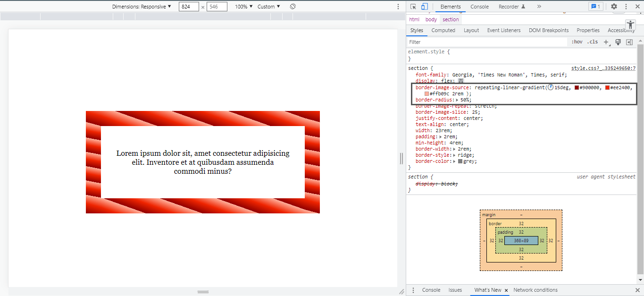Click the rotate screen icon in device toolbar

[x=293, y=7]
